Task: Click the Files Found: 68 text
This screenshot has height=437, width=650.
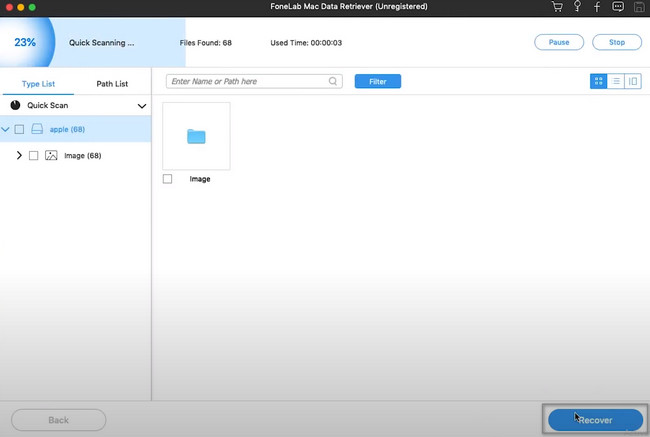Action: point(206,43)
